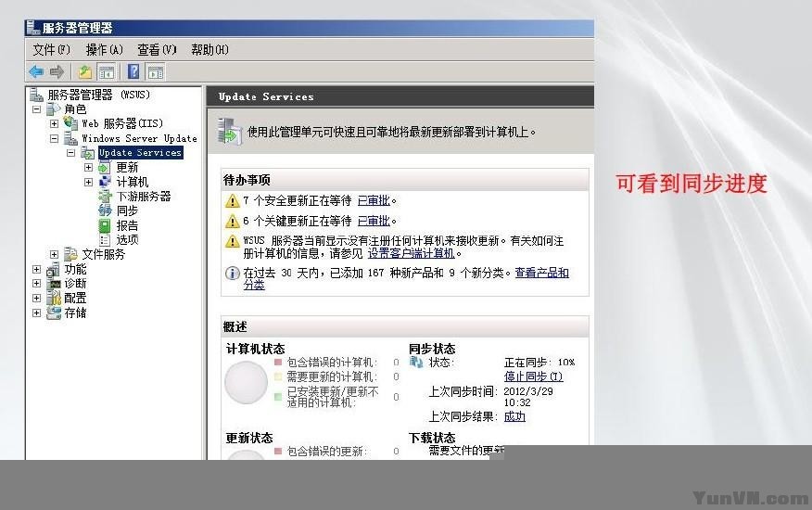Viewport: 812px width, 510px height.
Task: Select the 下游服务器 tree item label
Action: pyautogui.click(x=144, y=197)
